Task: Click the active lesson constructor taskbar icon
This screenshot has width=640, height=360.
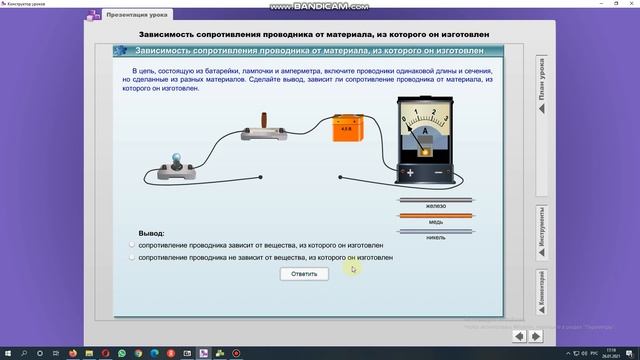Action: tap(204, 353)
